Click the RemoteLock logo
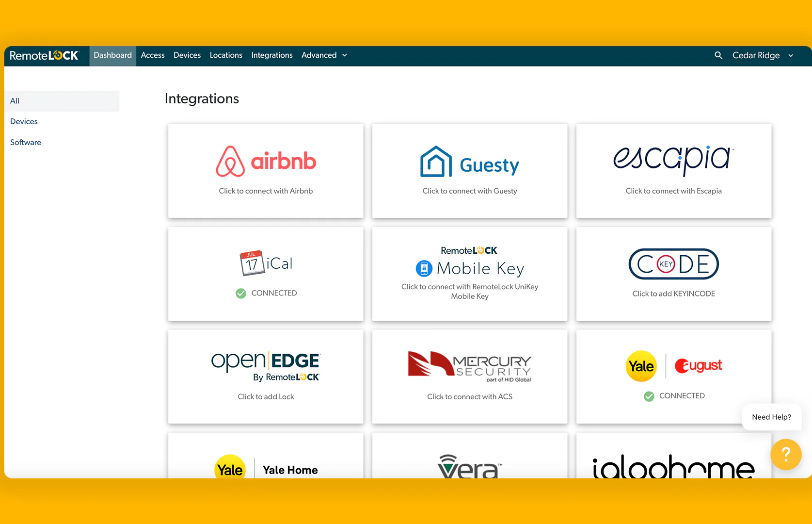 (44, 56)
